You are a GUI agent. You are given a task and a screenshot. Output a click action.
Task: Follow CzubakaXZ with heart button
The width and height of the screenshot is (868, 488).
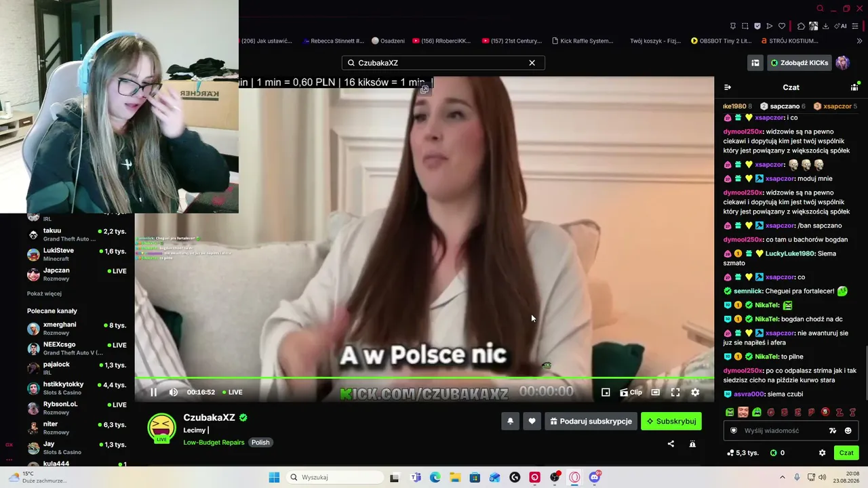(x=532, y=421)
